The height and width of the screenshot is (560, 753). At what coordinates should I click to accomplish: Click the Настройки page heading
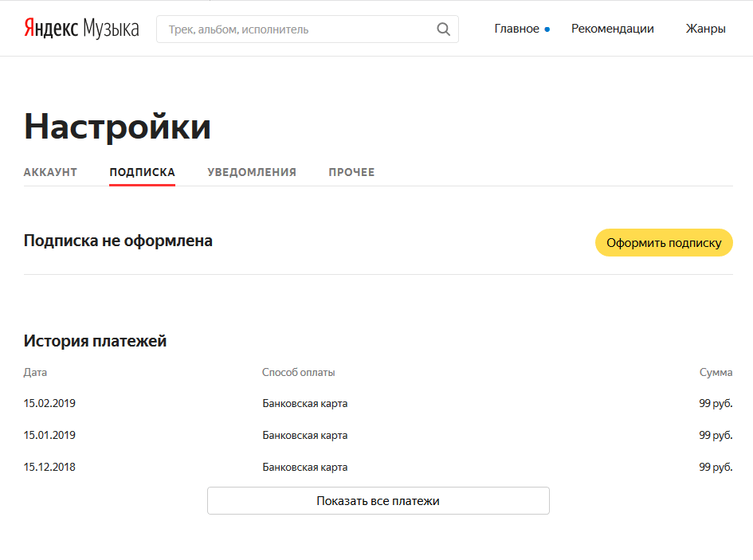click(x=117, y=127)
